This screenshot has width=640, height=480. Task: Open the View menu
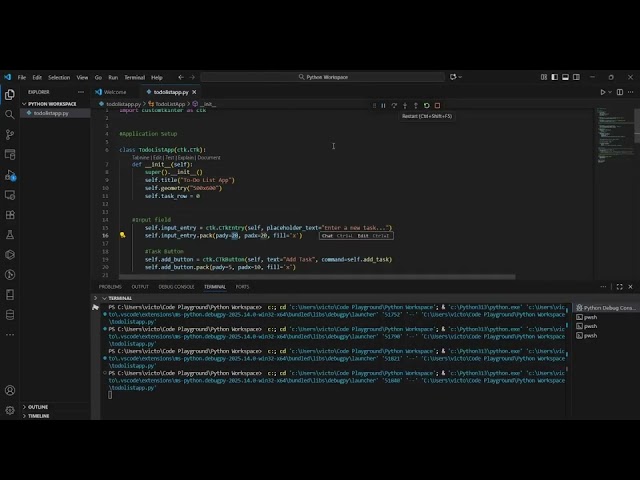pos(82,77)
